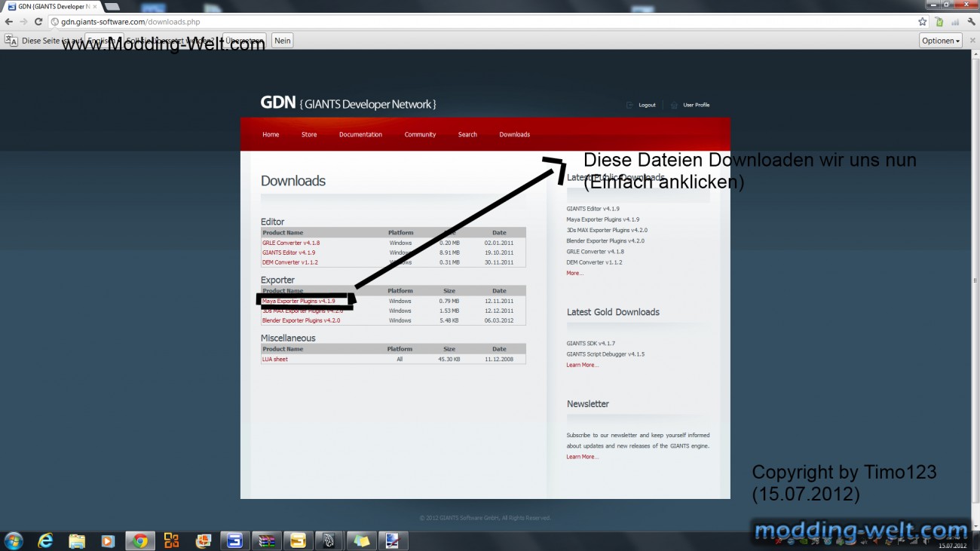980x551 pixels.
Task: Open the Search menu item
Action: (467, 134)
